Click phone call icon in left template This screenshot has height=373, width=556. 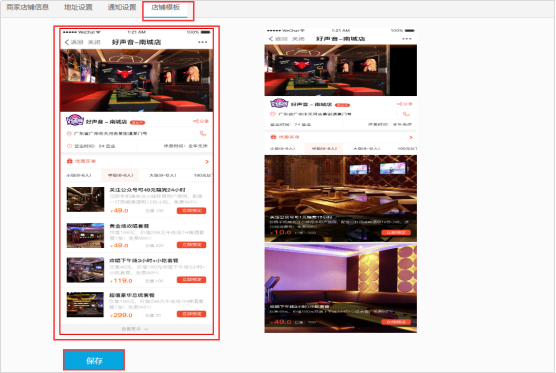[x=203, y=134]
